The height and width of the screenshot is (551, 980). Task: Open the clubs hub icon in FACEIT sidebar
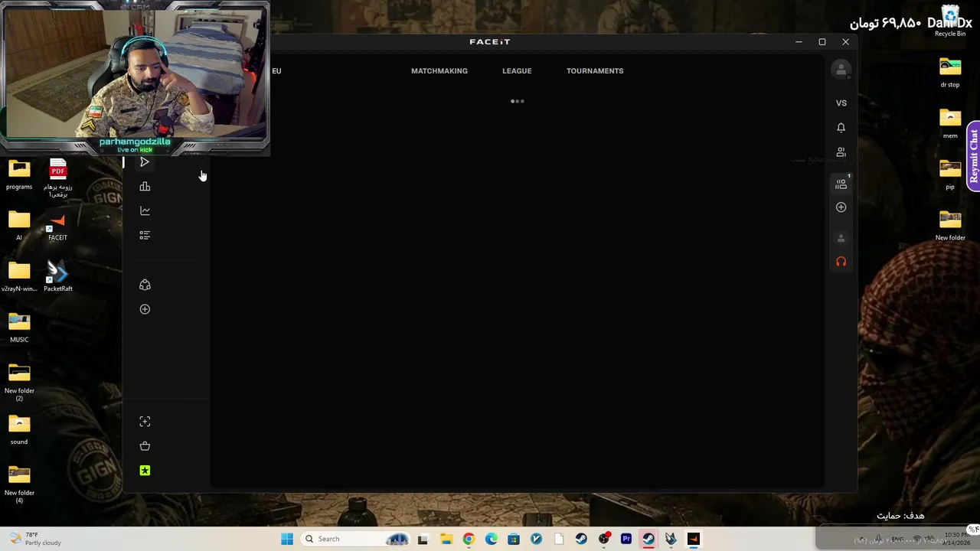point(145,285)
